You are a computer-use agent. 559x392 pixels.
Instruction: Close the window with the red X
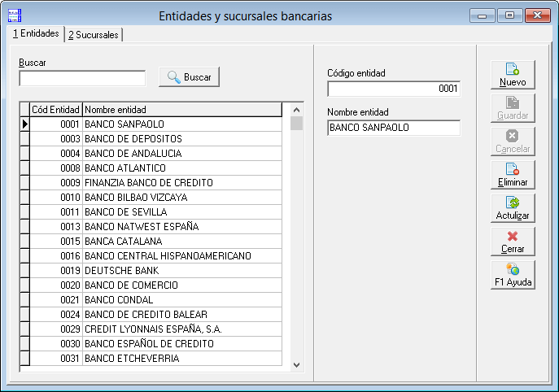coord(538,15)
